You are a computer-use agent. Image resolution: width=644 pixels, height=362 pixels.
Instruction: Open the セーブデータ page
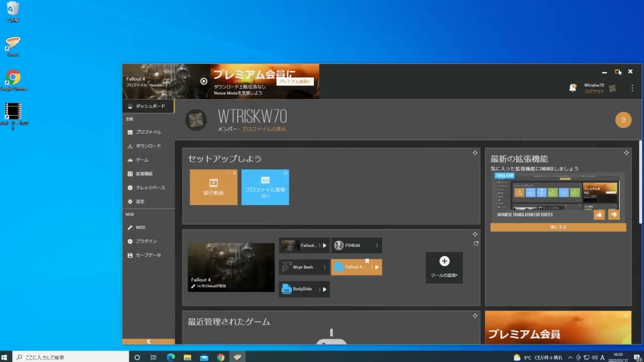tap(148, 255)
